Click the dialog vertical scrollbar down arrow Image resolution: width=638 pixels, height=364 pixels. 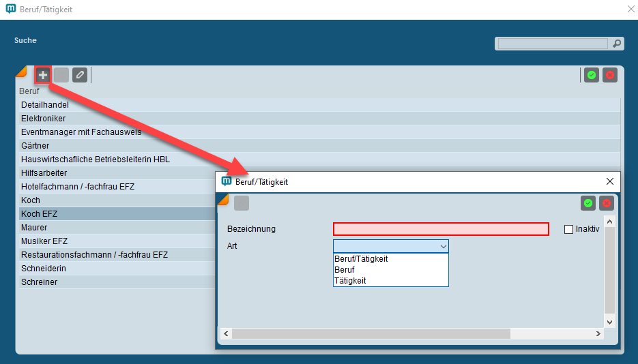[x=609, y=322]
